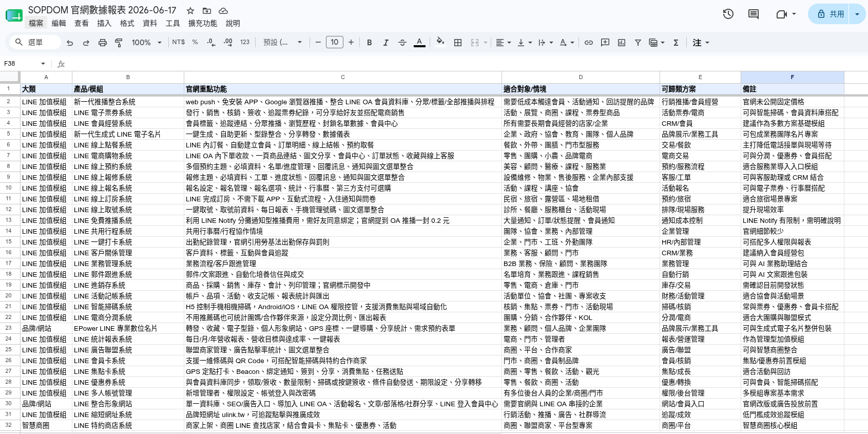This screenshot has height=434, width=868.
Task: Select the paint format roller icon
Action: click(119, 43)
